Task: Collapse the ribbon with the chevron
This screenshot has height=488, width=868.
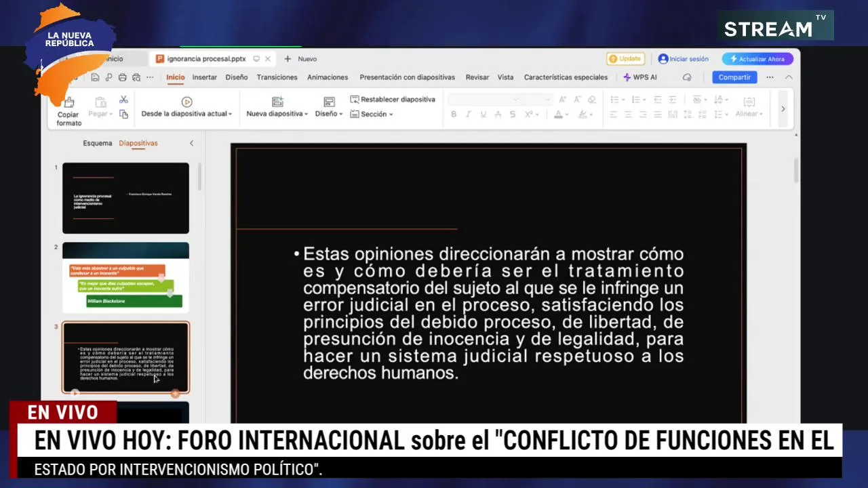Action: tap(789, 77)
